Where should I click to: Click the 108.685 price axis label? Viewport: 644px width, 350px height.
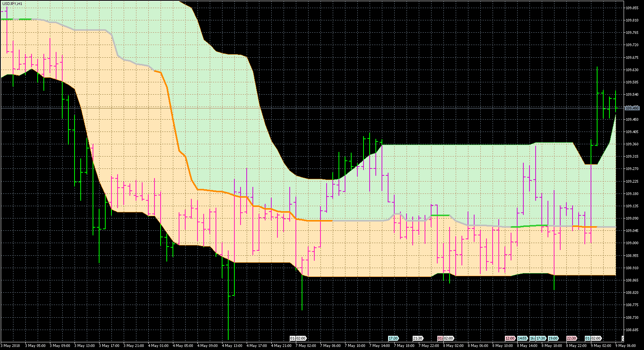632,330
